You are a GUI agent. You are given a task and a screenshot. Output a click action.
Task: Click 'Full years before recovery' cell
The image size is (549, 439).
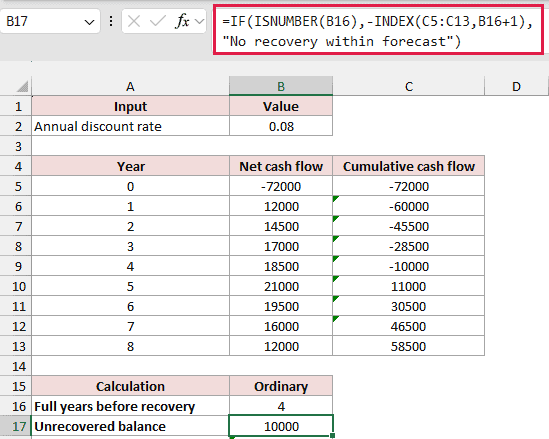(130, 406)
